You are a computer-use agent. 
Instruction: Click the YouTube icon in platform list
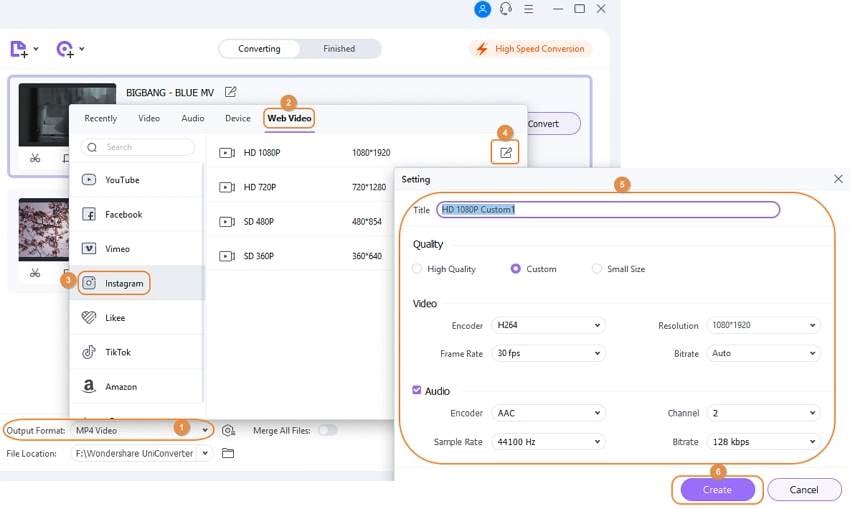(x=89, y=179)
